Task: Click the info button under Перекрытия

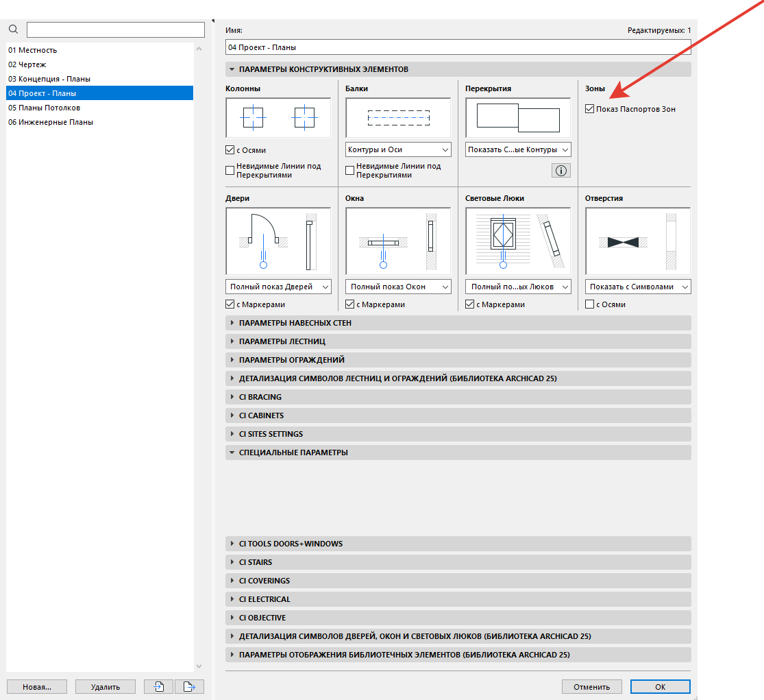Action: [560, 171]
